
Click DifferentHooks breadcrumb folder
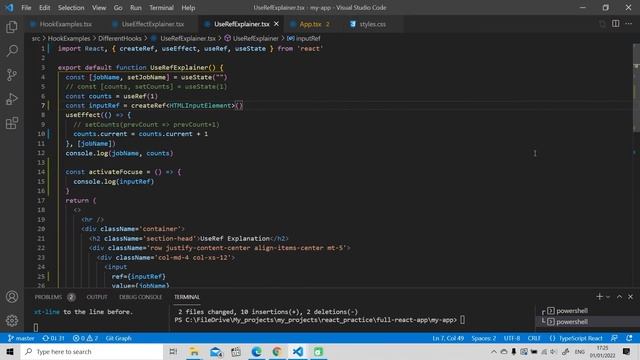pyautogui.click(x=120, y=38)
